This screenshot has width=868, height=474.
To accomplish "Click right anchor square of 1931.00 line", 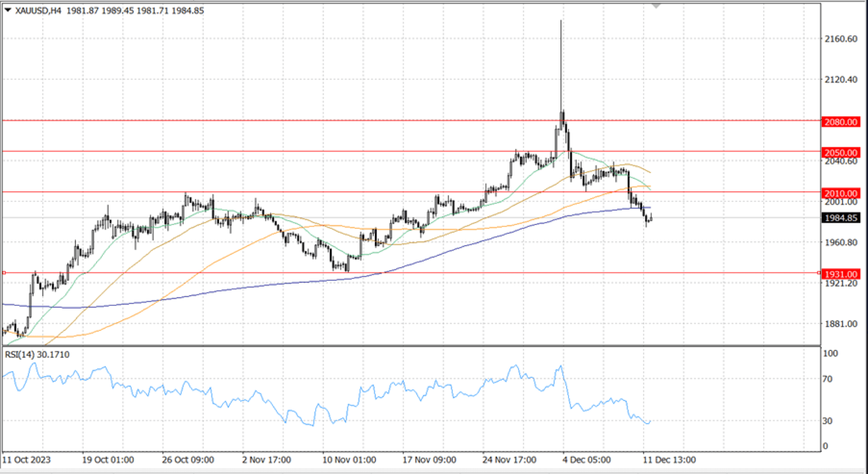I will coord(819,272).
